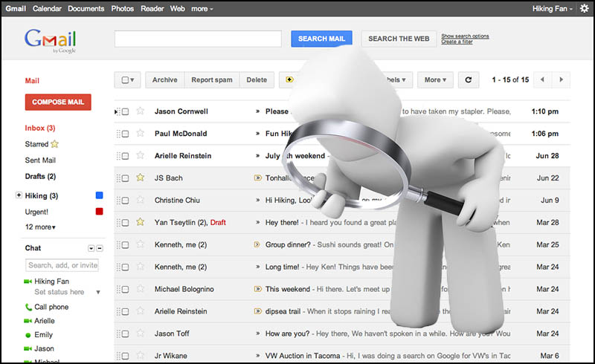Star the Jason Toff email
595x364 pixels.
(141, 334)
